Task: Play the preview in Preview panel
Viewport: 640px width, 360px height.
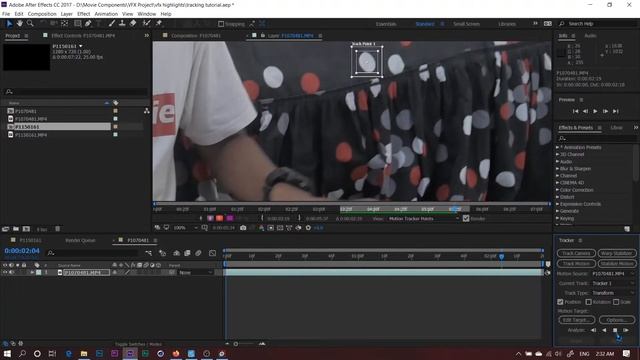Action: click(595, 111)
